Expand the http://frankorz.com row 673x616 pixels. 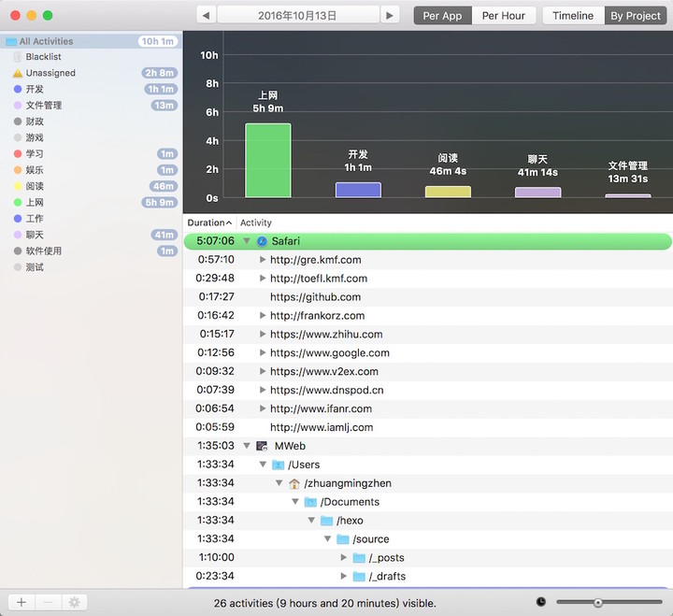(263, 316)
